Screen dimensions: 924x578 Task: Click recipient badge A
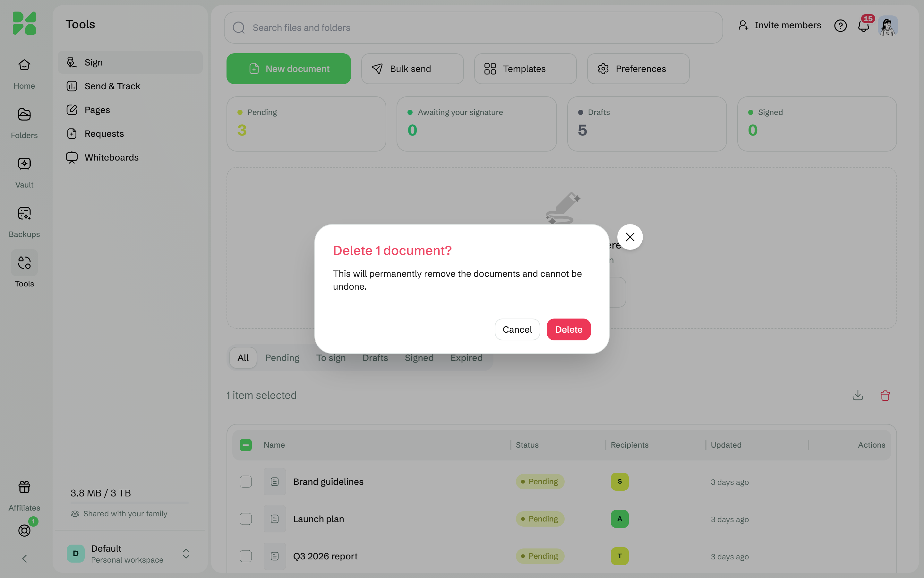(x=619, y=519)
